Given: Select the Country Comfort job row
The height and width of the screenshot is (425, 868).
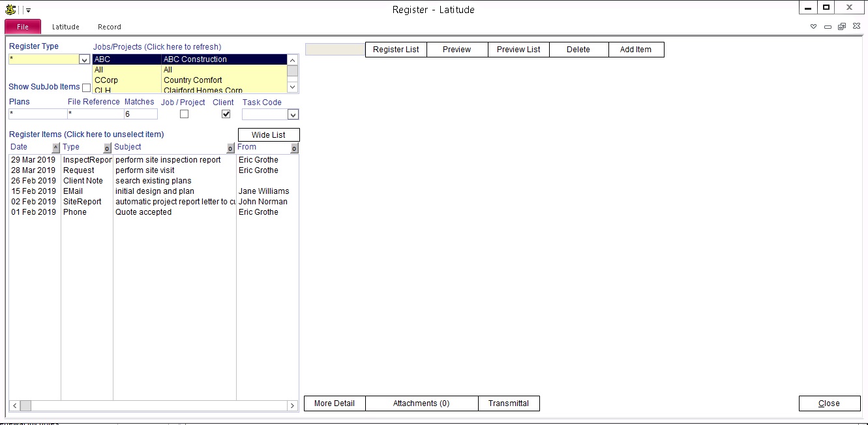Looking at the screenshot, I should click(x=192, y=80).
